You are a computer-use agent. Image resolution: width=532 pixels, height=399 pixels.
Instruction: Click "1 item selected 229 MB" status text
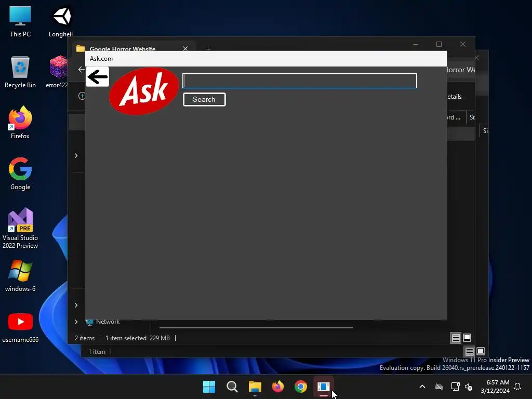tap(137, 338)
